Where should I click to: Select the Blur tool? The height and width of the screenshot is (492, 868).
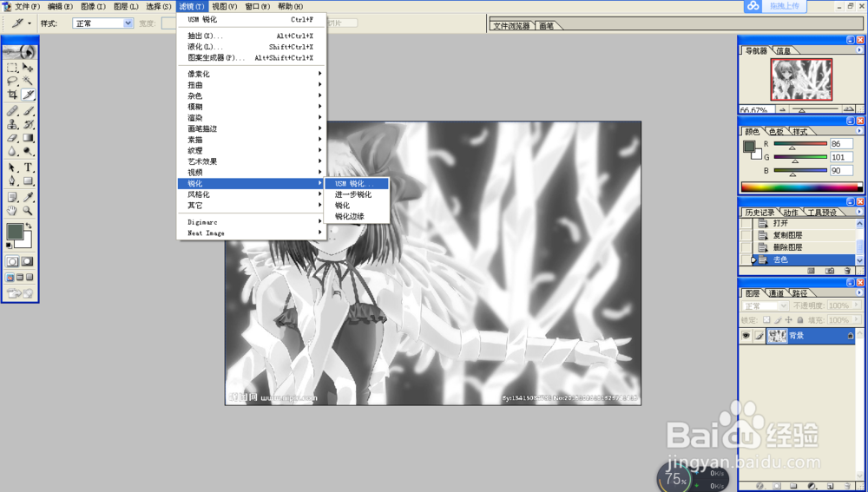[12, 151]
